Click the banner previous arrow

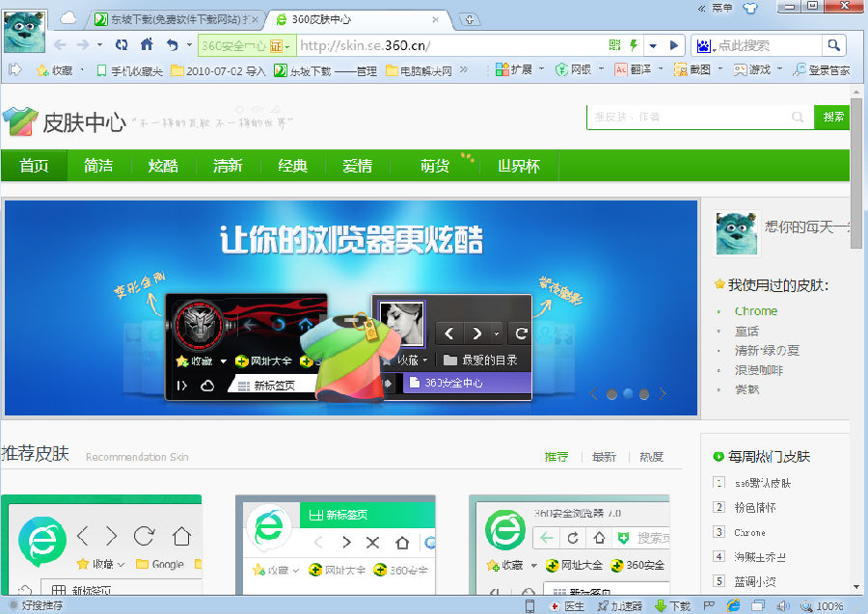coord(593,394)
